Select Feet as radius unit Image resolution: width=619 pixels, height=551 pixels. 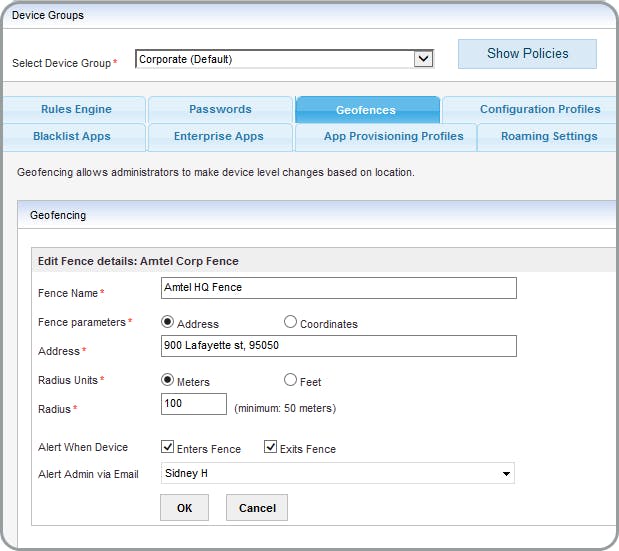(290, 380)
